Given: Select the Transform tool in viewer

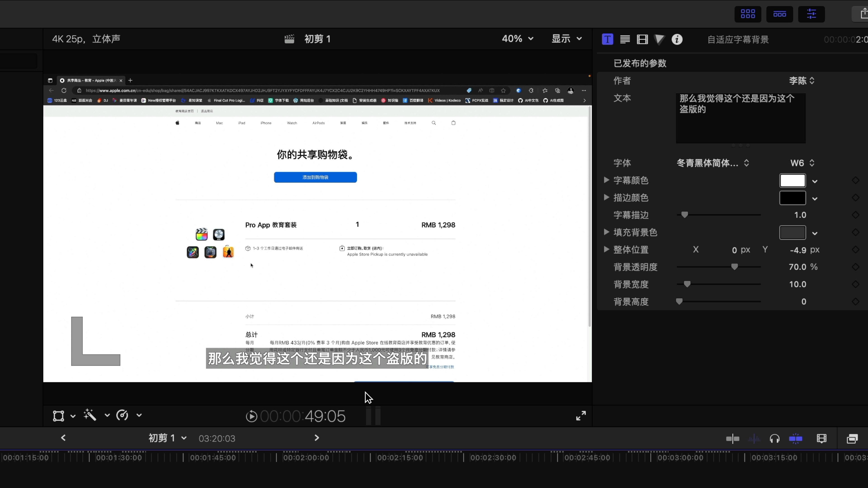Looking at the screenshot, I should [x=58, y=416].
